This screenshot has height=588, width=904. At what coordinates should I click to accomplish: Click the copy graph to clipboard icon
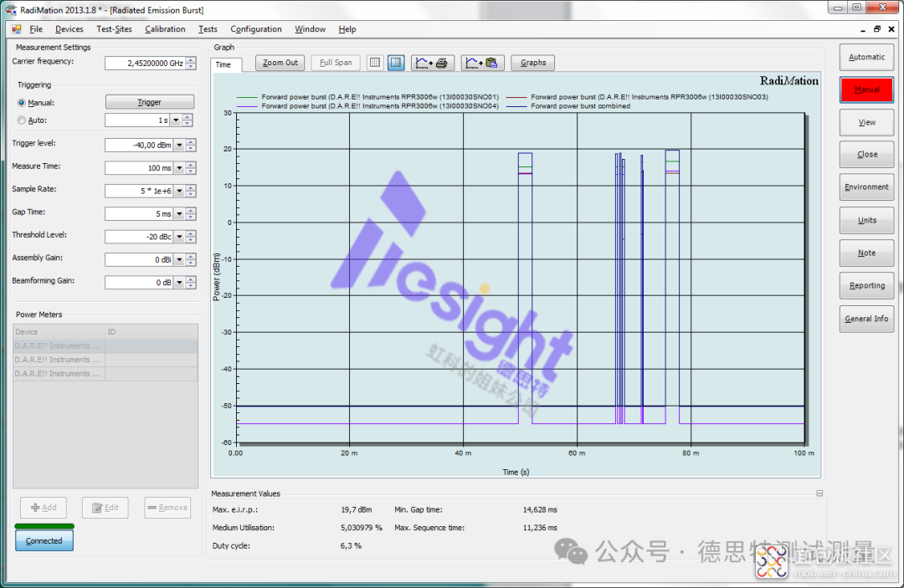(483, 63)
